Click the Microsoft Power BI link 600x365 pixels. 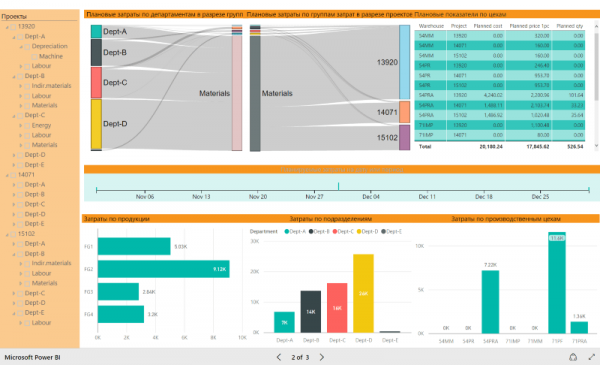(x=33, y=357)
